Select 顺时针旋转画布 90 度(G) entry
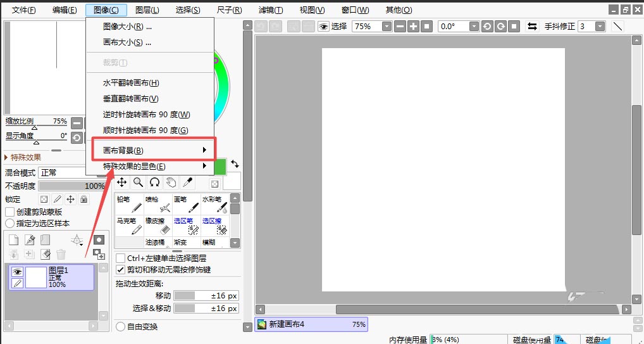Viewport: 644px width, 344px height. coord(150,130)
